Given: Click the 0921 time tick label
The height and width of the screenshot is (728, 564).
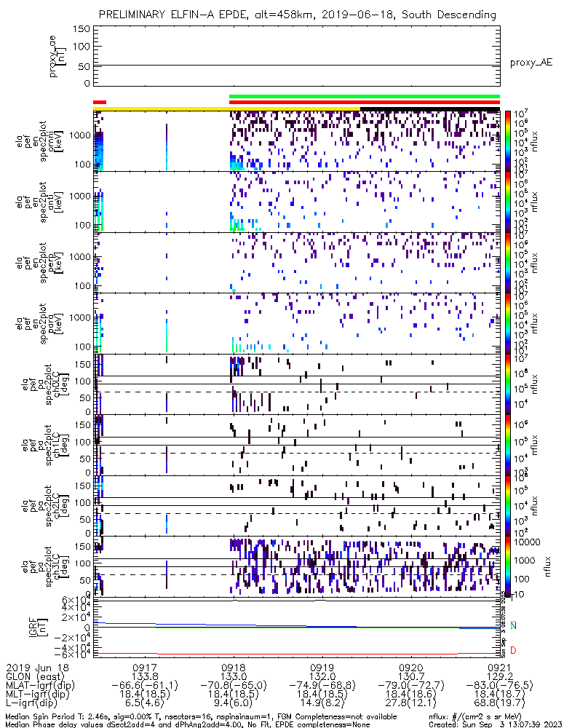Looking at the screenshot, I should 499,668.
